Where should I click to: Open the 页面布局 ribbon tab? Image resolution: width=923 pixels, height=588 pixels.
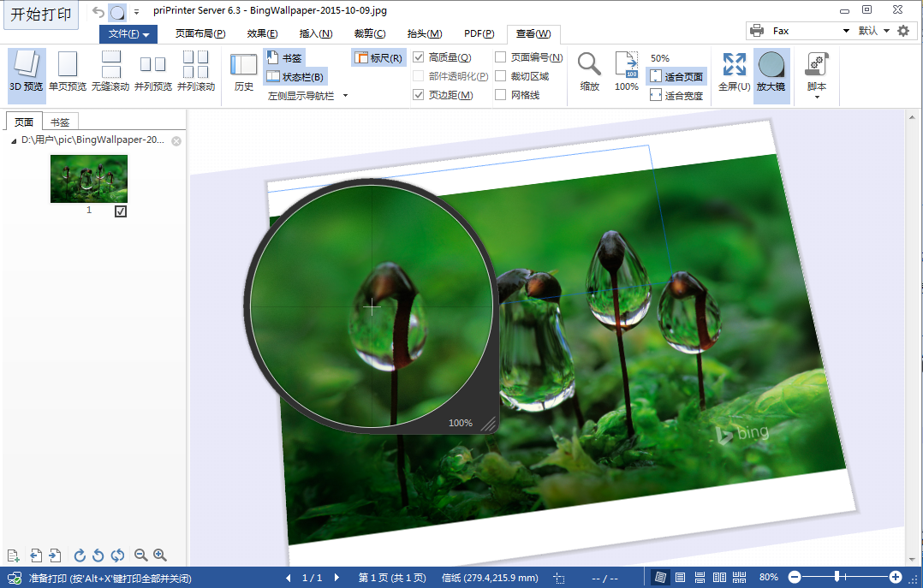coord(200,34)
